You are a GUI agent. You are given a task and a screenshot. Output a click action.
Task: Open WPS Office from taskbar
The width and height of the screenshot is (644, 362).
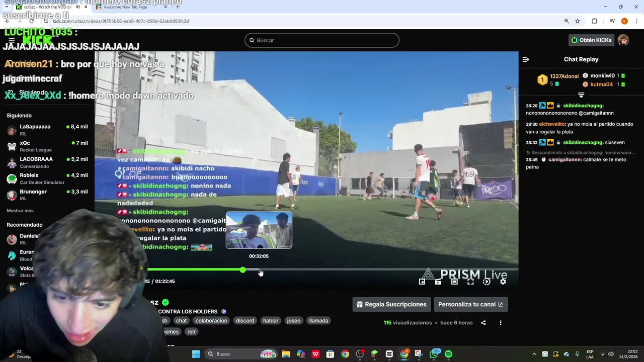[315, 354]
